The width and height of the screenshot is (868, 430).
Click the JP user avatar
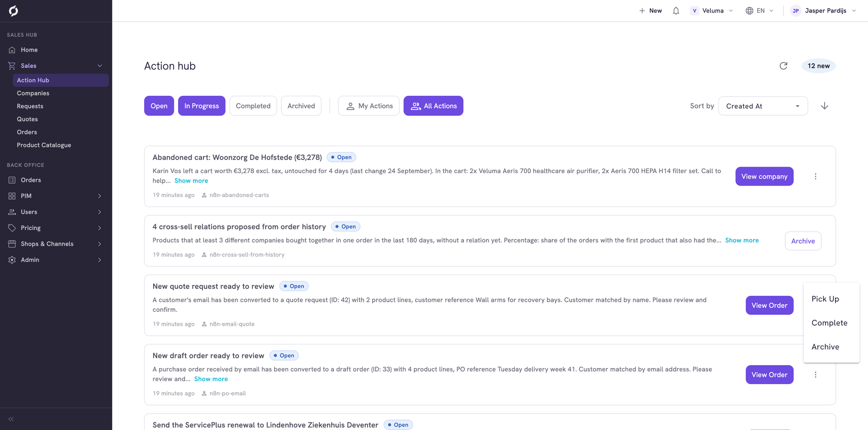click(x=796, y=10)
